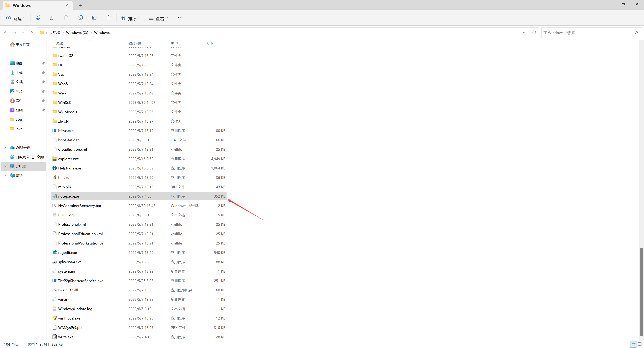The width and height of the screenshot is (644, 348).
Task: Expand the WPS云盘 tree node
Action: pos(5,148)
